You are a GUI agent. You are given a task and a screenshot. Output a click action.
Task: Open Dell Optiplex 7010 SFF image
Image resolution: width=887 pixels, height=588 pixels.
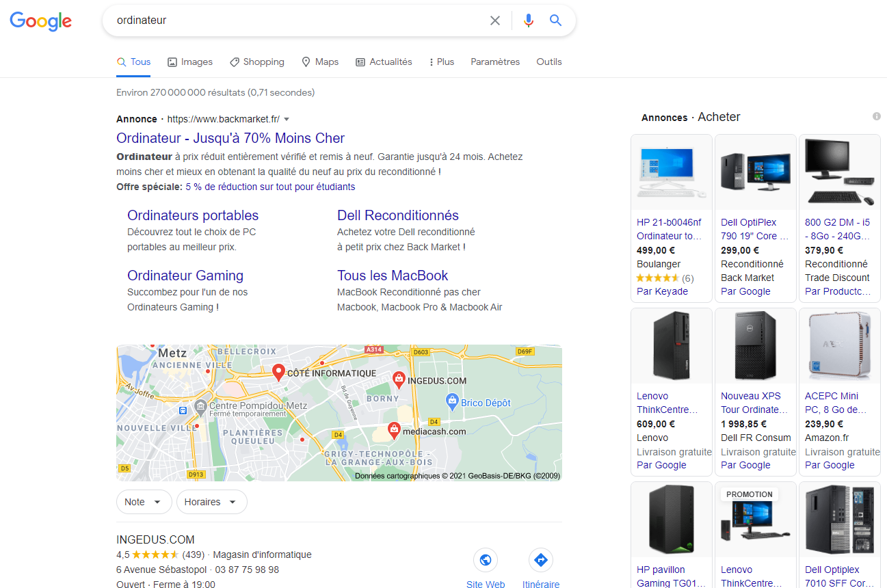coord(840,520)
